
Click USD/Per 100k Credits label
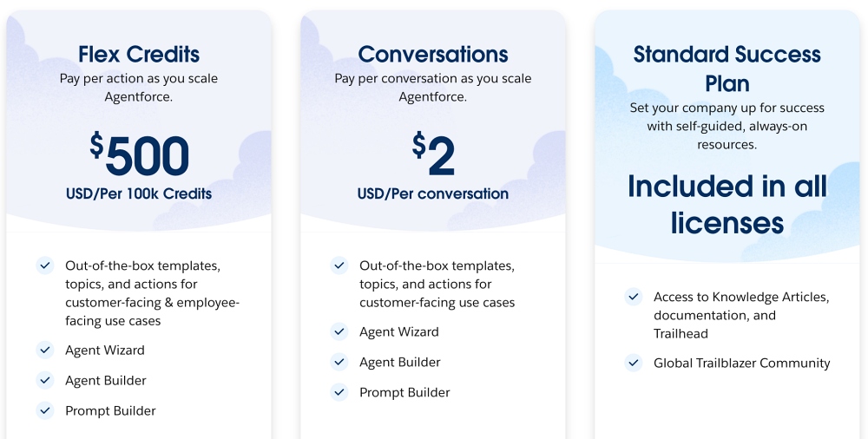tap(139, 193)
